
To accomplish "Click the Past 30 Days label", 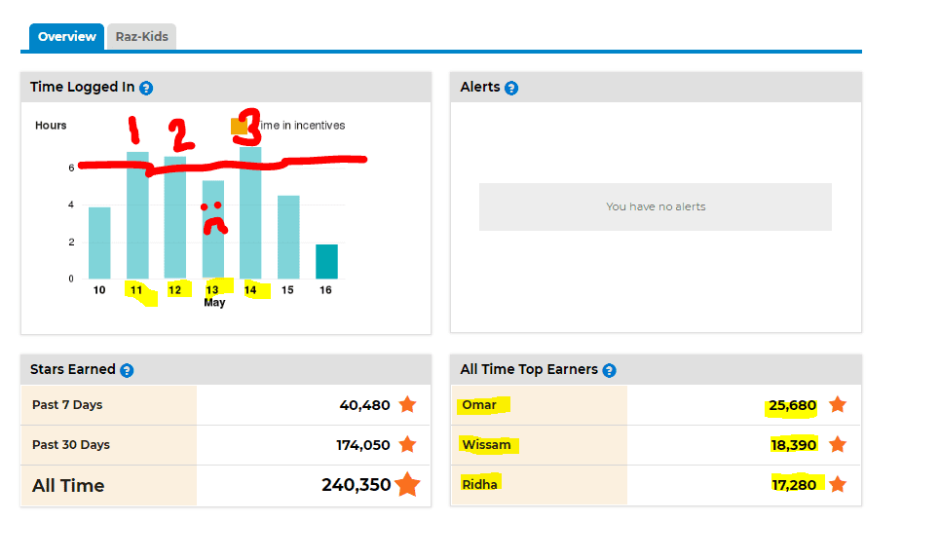I will [x=71, y=445].
